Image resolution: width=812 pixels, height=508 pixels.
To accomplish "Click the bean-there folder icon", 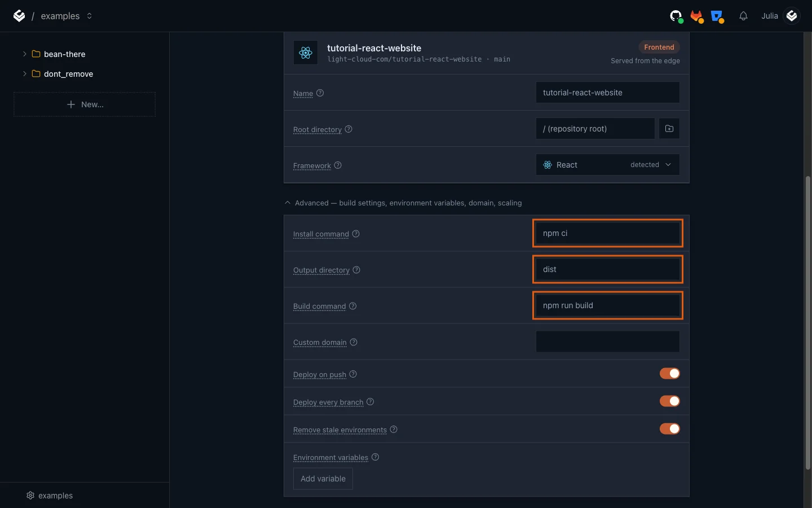I will pos(36,54).
